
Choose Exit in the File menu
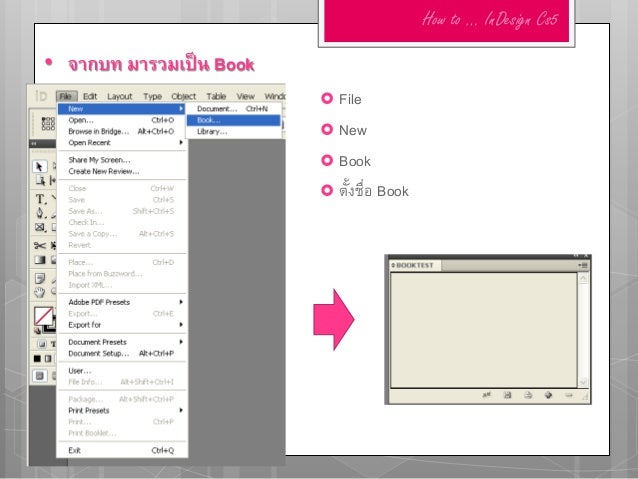tap(122, 450)
